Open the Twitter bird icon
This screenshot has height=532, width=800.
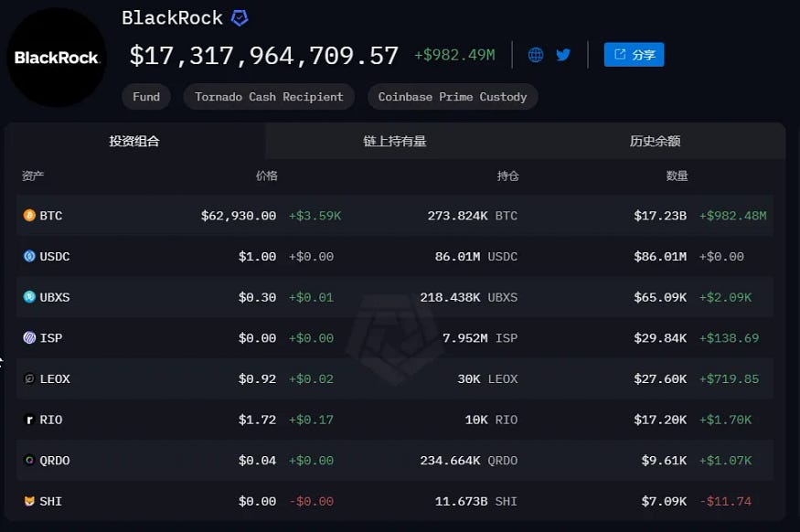coord(563,55)
